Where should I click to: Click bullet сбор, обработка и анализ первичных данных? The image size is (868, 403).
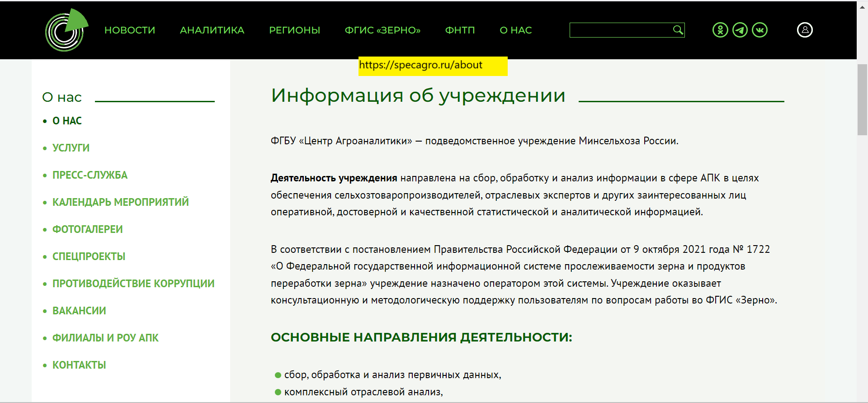point(392,375)
